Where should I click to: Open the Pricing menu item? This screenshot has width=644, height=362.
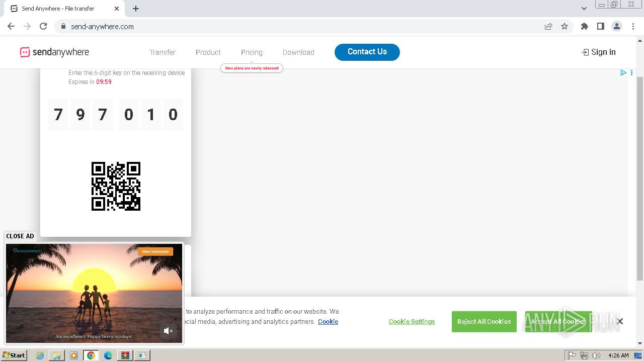[252, 52]
